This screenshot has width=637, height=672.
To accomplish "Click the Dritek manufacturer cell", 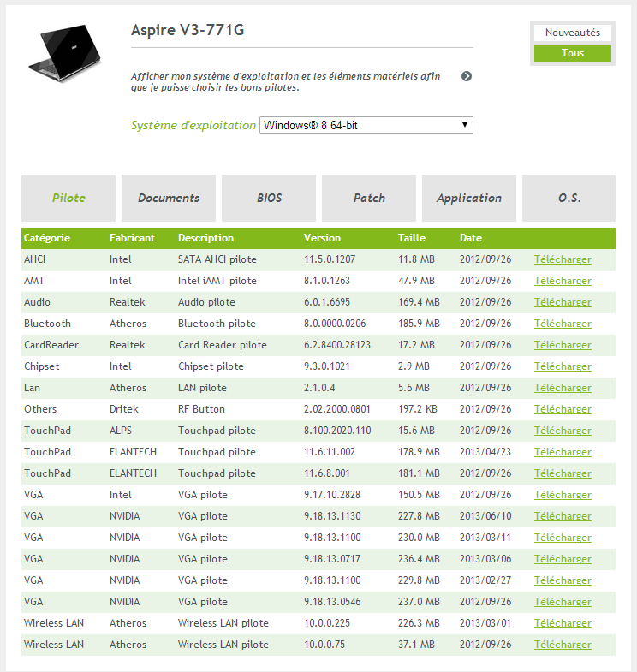I will [x=123, y=409].
